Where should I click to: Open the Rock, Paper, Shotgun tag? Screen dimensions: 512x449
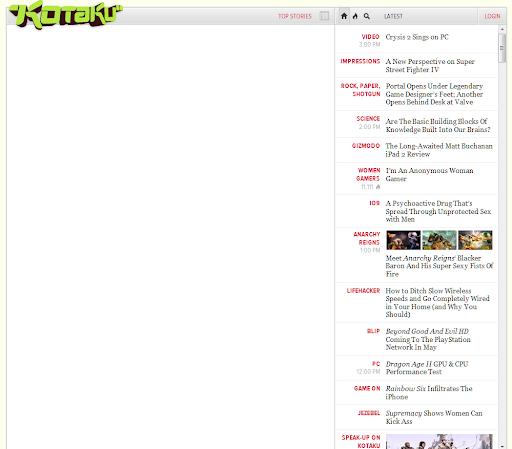click(360, 90)
